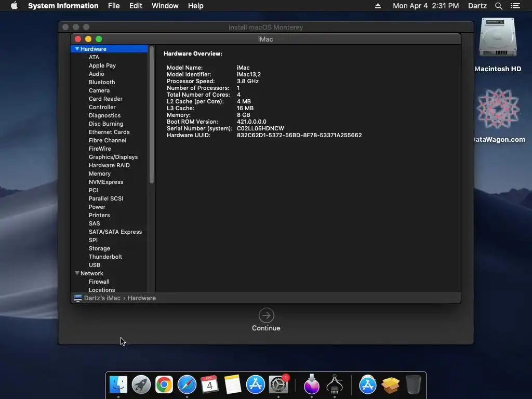532x399 pixels.
Task: Select Ethernet Cards in the sidebar
Action: (x=109, y=132)
